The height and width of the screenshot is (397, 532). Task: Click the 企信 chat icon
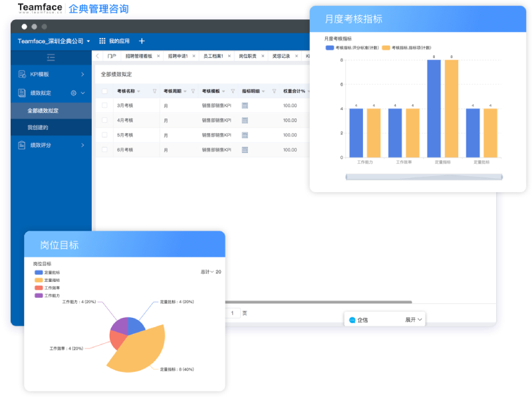coord(352,320)
